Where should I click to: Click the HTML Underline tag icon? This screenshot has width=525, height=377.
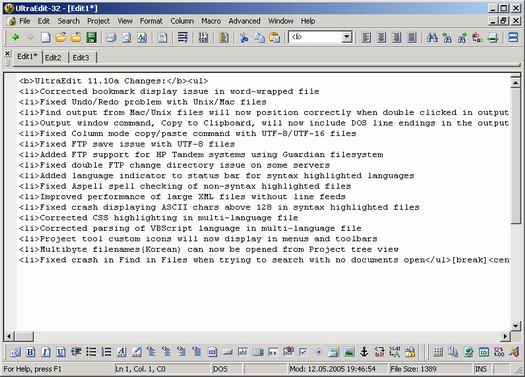[x=61, y=352]
